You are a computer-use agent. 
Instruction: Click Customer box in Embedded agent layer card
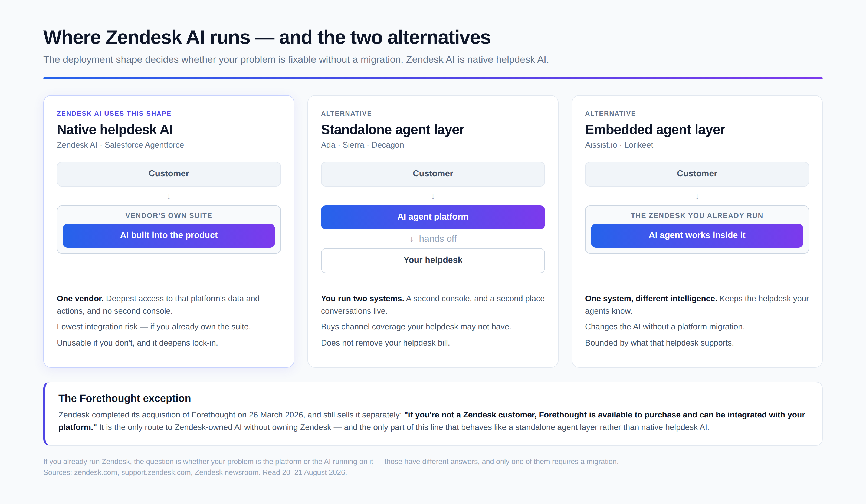click(697, 174)
